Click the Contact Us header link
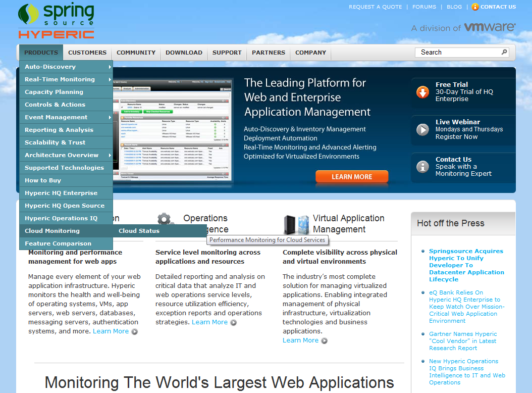Viewport: 532px width, 393px height. pyautogui.click(x=498, y=7)
